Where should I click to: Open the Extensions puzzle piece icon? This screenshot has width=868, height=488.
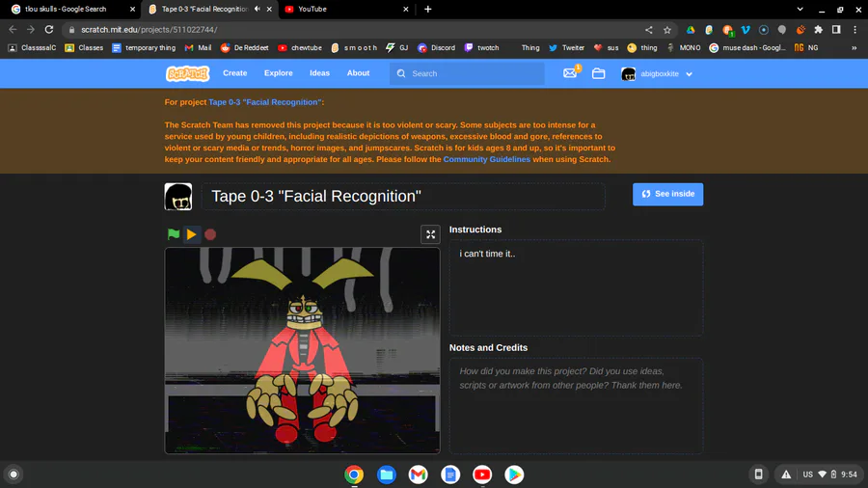click(818, 30)
